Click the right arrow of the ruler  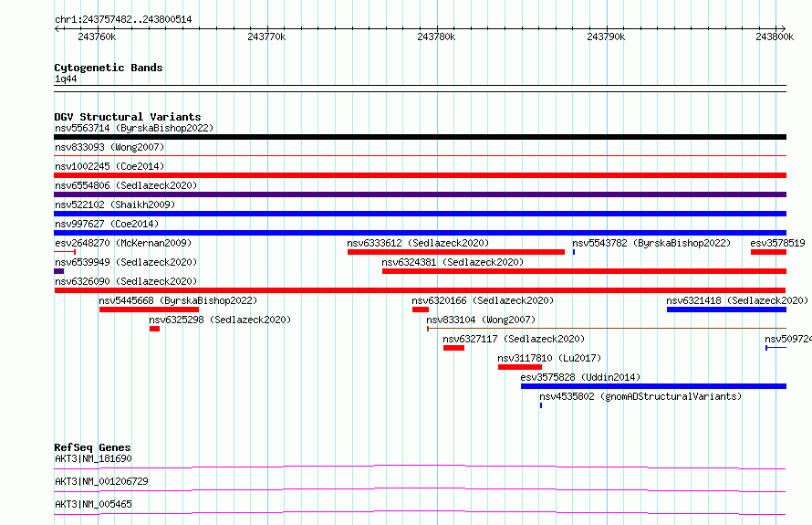coord(784,29)
